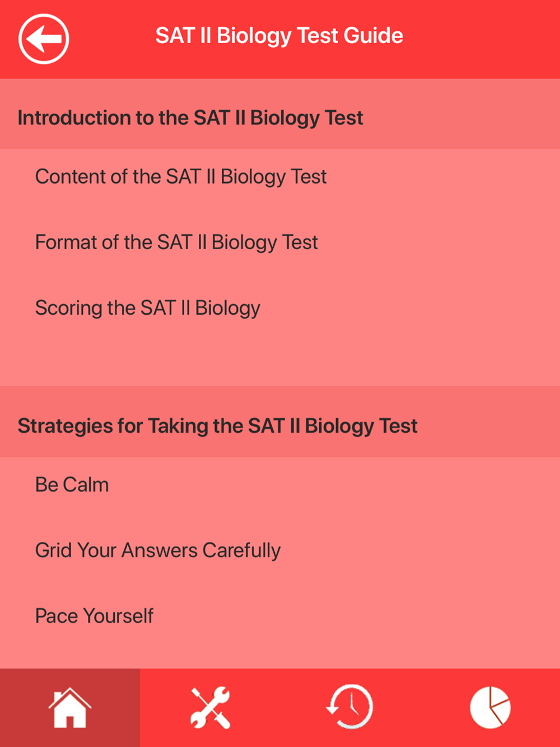Go to the highlighted Home tab

coord(70,708)
